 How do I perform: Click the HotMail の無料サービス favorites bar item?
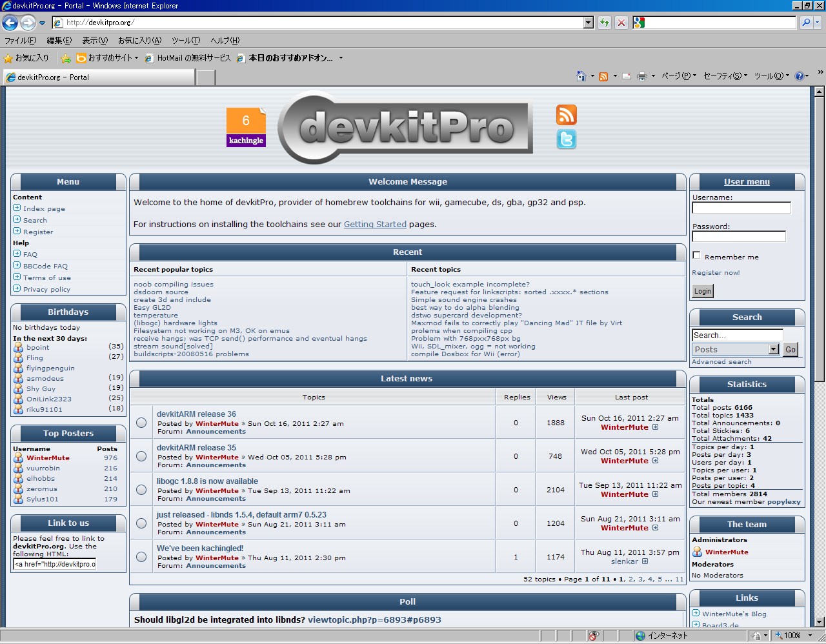188,58
